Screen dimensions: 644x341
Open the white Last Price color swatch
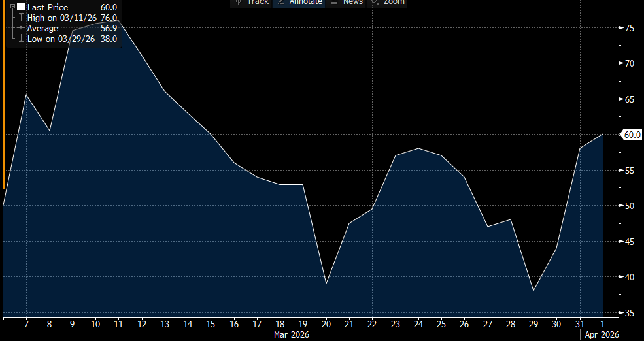click(21, 7)
